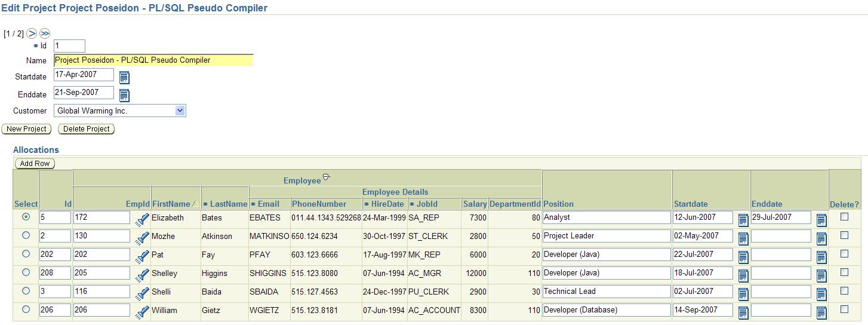Screen dimensions: 868x325
Task: Open employee lookup for Elizabeth Bates row
Action: coord(141,220)
